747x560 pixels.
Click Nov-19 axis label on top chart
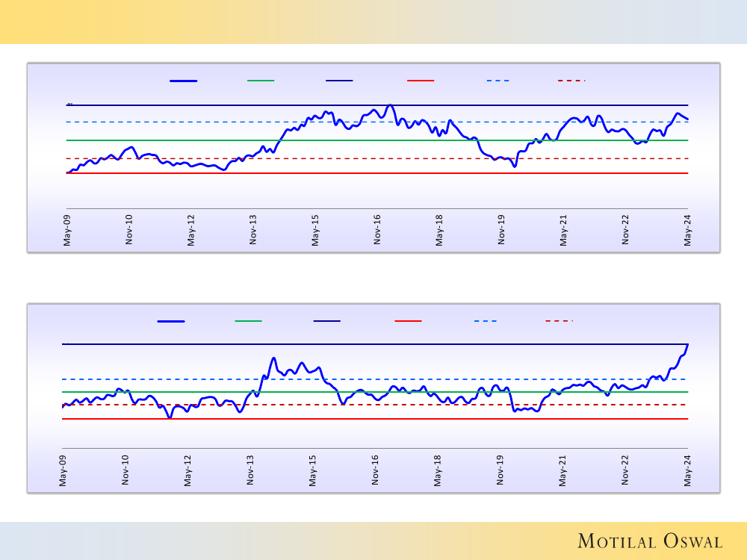(502, 230)
